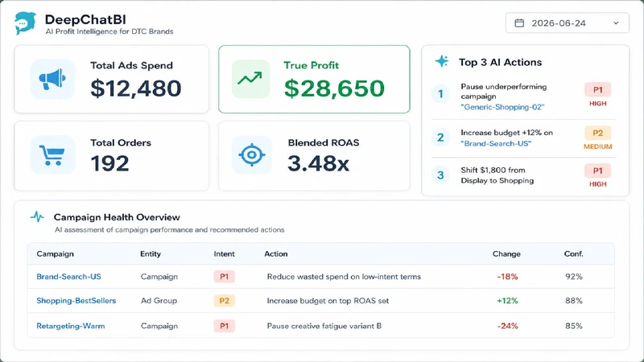The image size is (644, 362).
Task: Click the target icon for Blended ROAS
Action: (x=252, y=154)
